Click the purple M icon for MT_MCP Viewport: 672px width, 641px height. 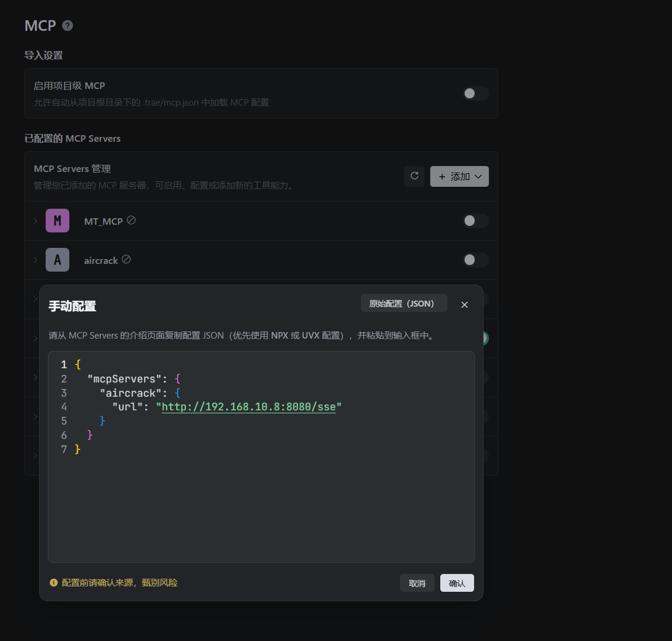click(x=57, y=221)
